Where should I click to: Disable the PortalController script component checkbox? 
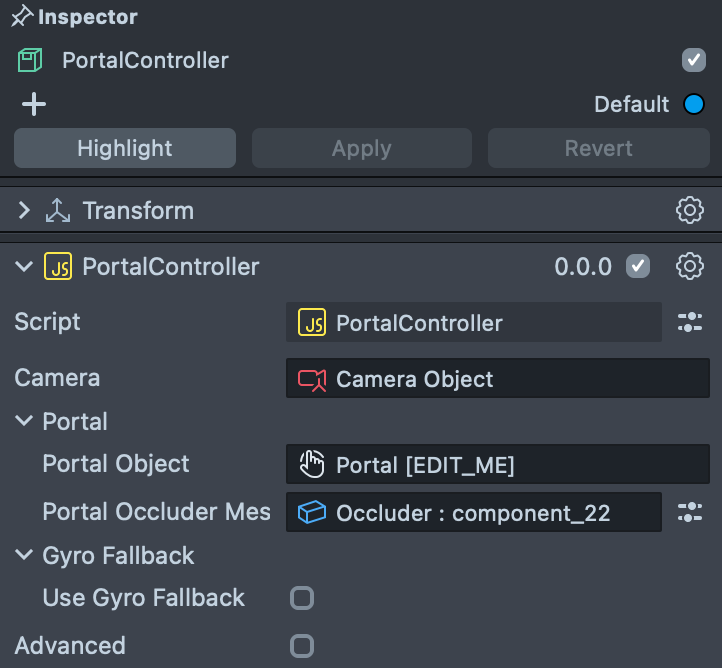tap(637, 266)
